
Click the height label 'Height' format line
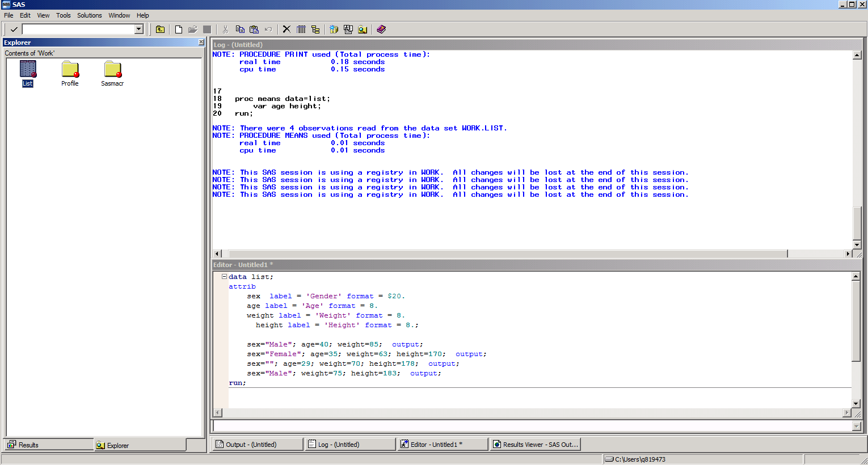337,325
